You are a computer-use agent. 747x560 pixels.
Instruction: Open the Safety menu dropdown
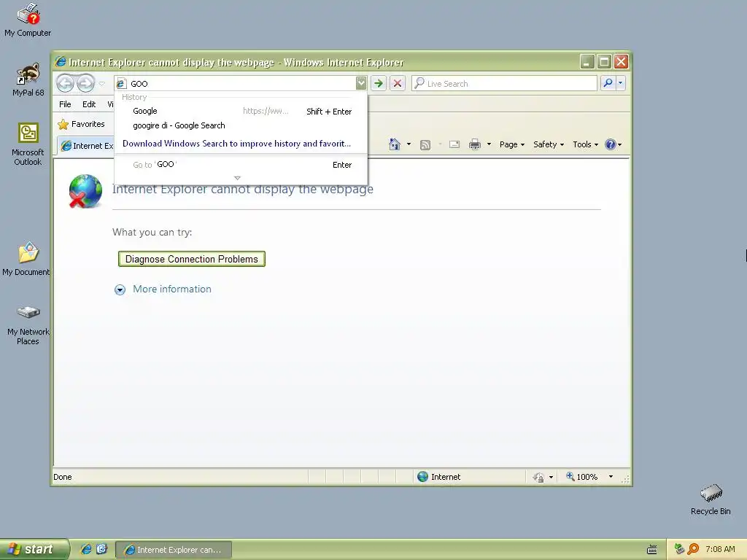549,144
